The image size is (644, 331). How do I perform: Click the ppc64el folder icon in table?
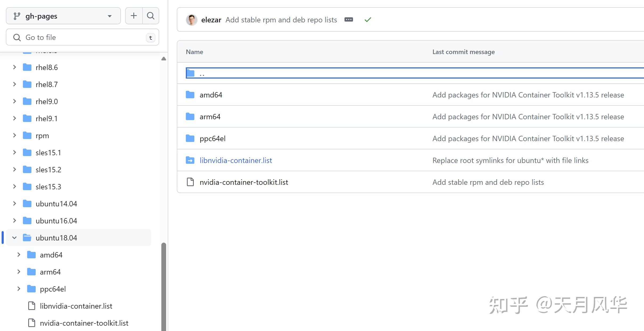(190, 138)
